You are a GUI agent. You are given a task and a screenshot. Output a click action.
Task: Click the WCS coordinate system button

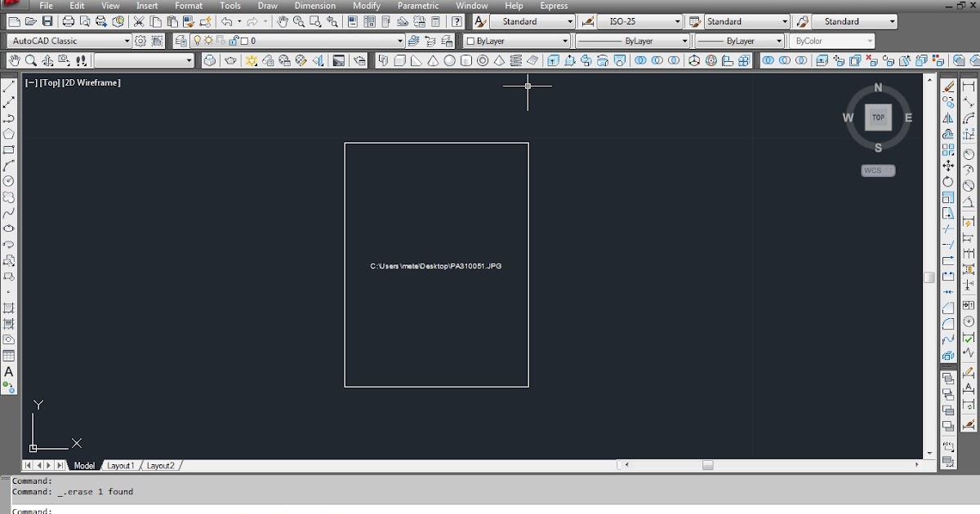(878, 171)
